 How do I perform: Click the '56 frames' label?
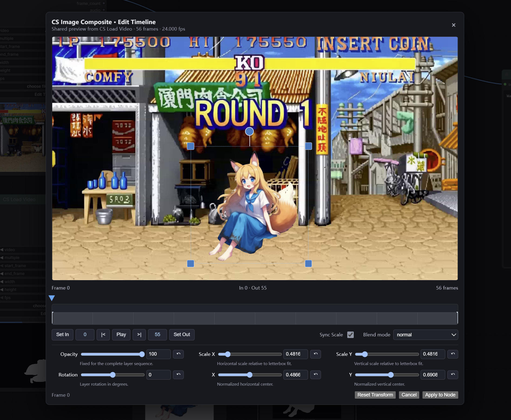[447, 288]
